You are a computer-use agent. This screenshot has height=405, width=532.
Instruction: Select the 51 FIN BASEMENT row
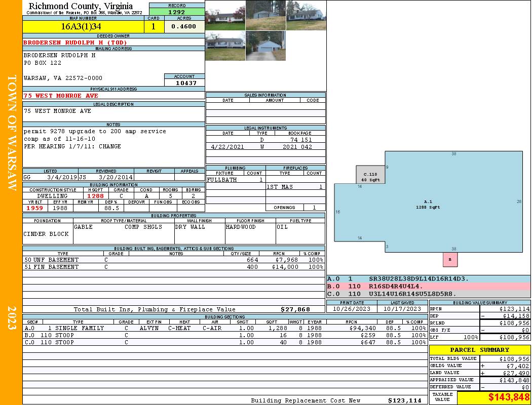point(172,267)
